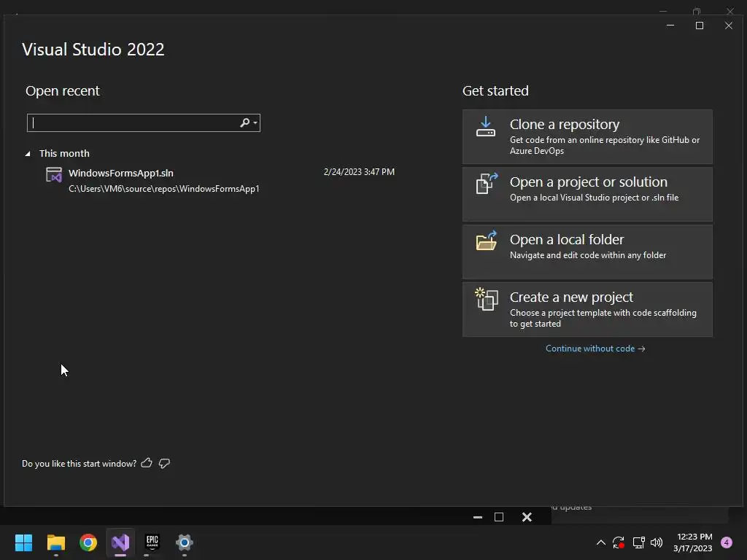Close the background window below the start window
Screen dimensions: 747x560
527,517
